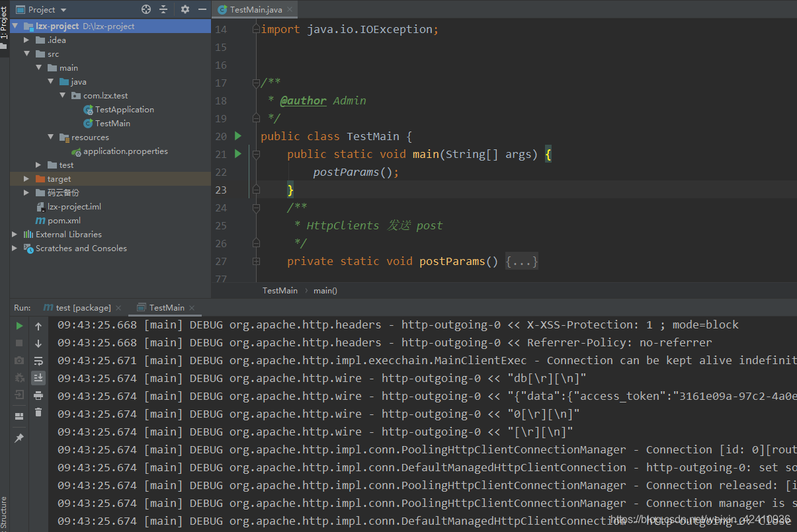
Task: Click the Referrer-Policy log line
Action: point(385,342)
